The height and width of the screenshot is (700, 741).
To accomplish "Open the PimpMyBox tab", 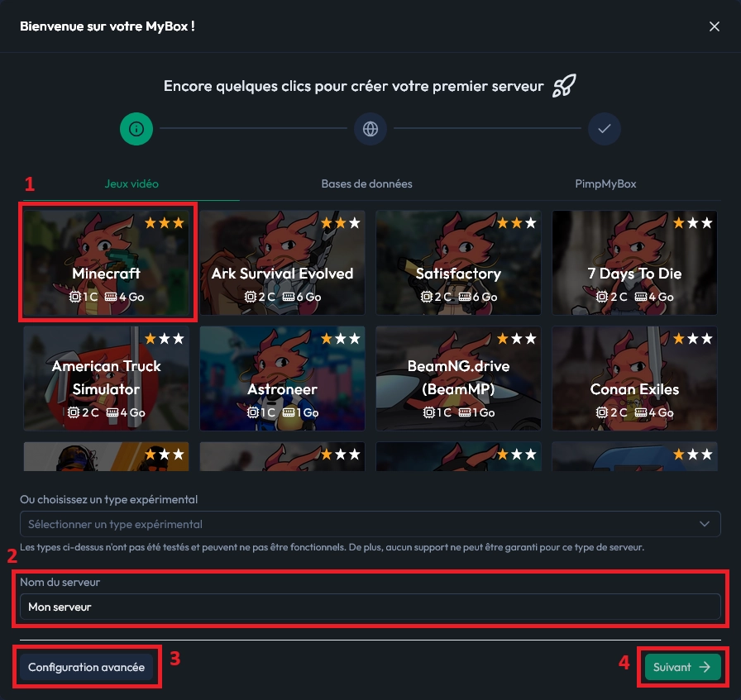I will [605, 183].
